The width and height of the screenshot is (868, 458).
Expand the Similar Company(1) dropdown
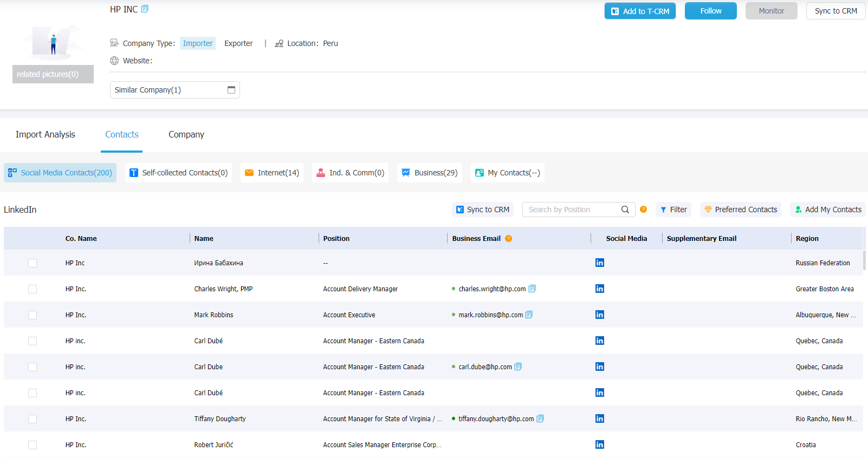(175, 90)
